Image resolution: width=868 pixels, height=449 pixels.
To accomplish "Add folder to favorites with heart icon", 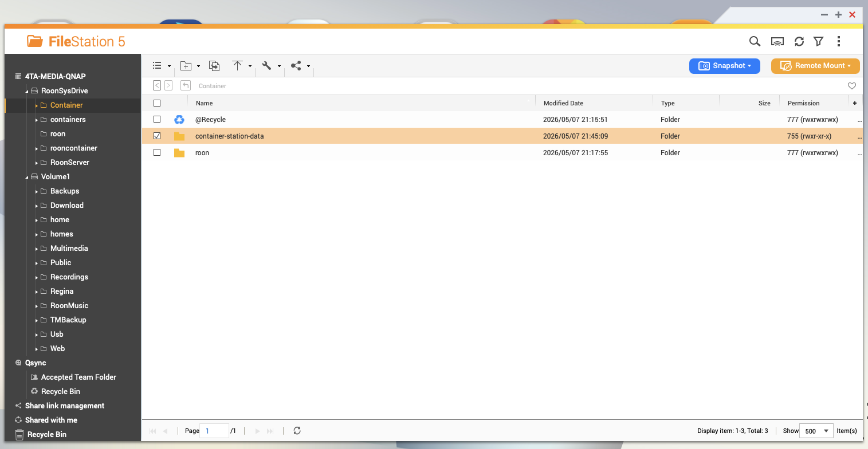I will pyautogui.click(x=852, y=86).
